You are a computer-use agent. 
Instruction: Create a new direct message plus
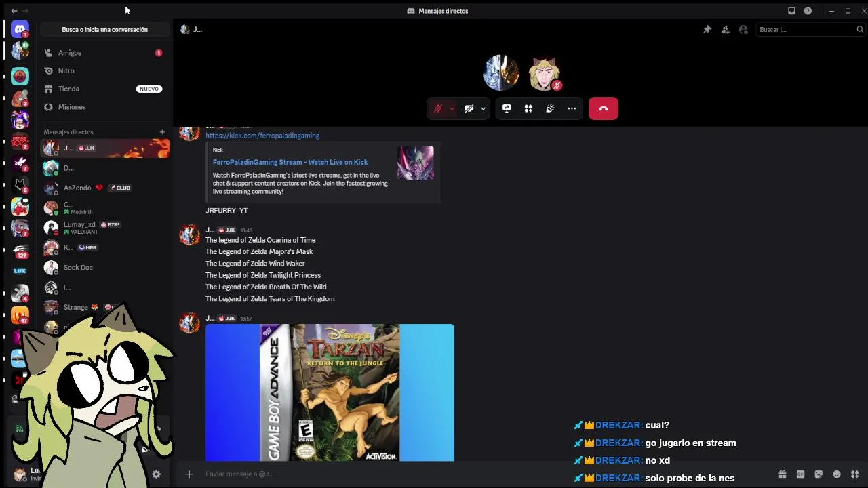tap(162, 132)
